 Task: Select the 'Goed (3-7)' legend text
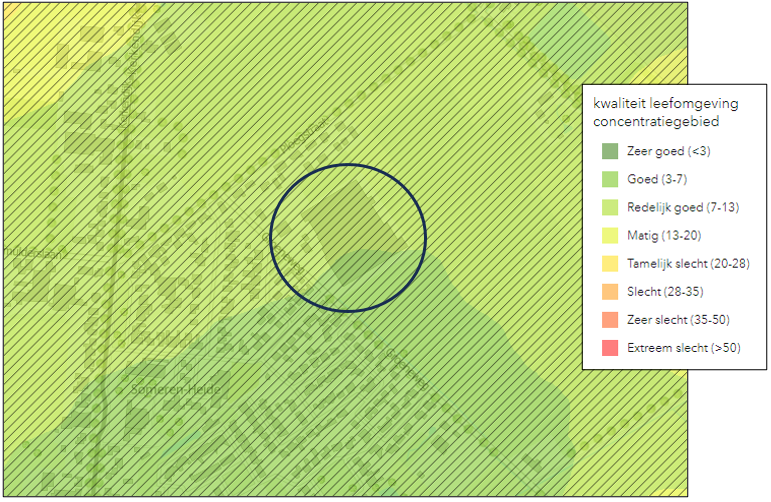click(660, 180)
